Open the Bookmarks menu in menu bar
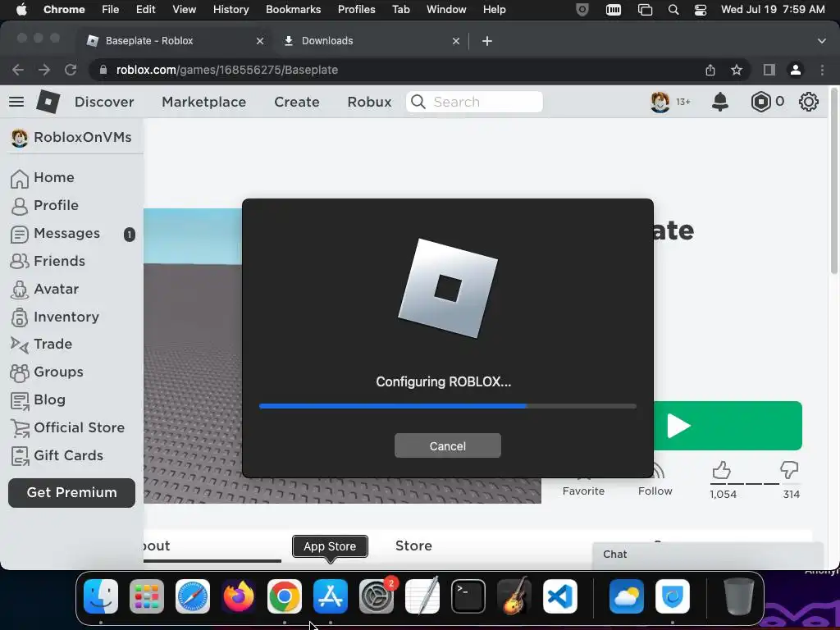Viewport: 840px width, 630px height. point(293,10)
